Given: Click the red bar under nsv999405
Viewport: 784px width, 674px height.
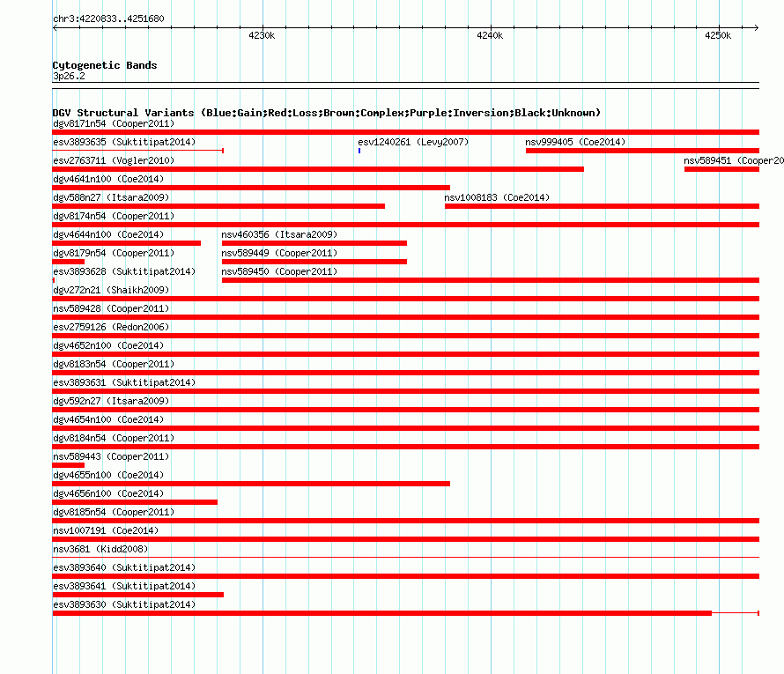Looking at the screenshot, I should (642, 151).
